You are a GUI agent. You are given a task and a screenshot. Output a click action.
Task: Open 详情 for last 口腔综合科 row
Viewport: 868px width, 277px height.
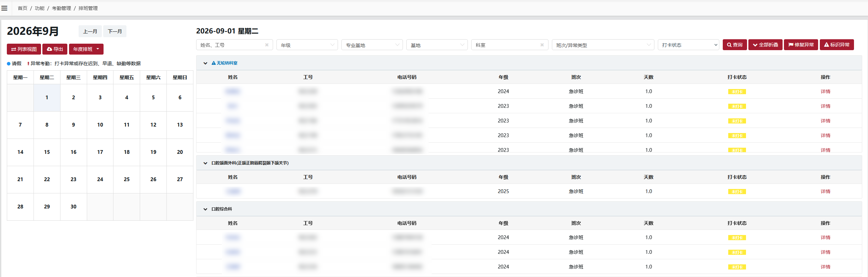coord(826,267)
